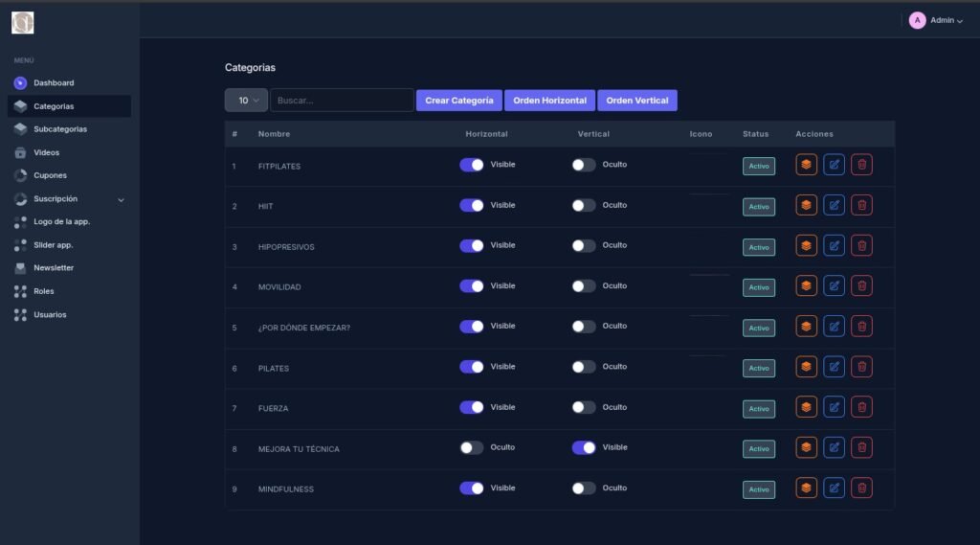Open the rows-per-page dropdown showing 10
Image resolution: width=980 pixels, height=545 pixels.
coord(246,101)
